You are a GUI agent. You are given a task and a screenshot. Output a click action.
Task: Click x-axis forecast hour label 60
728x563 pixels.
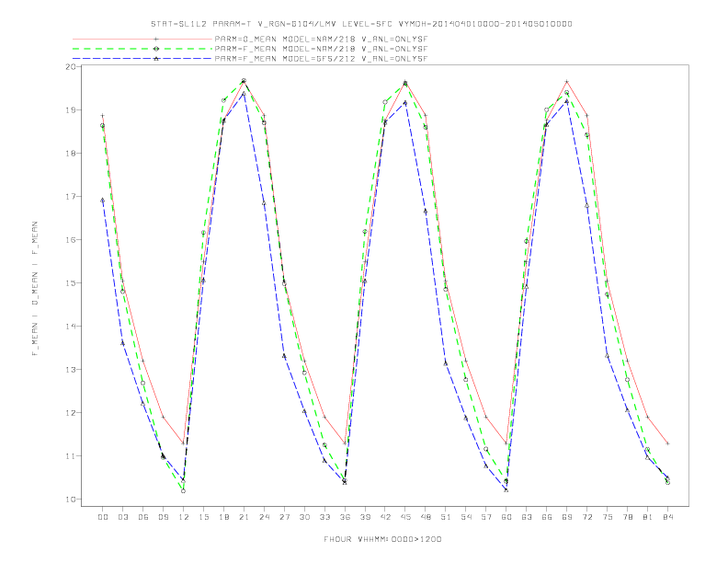(x=506, y=517)
